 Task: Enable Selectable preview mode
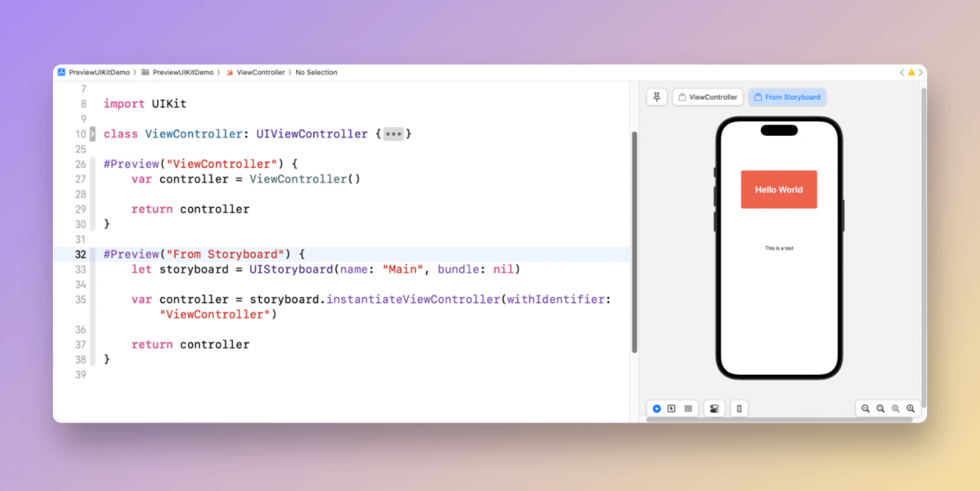pyautogui.click(x=672, y=409)
